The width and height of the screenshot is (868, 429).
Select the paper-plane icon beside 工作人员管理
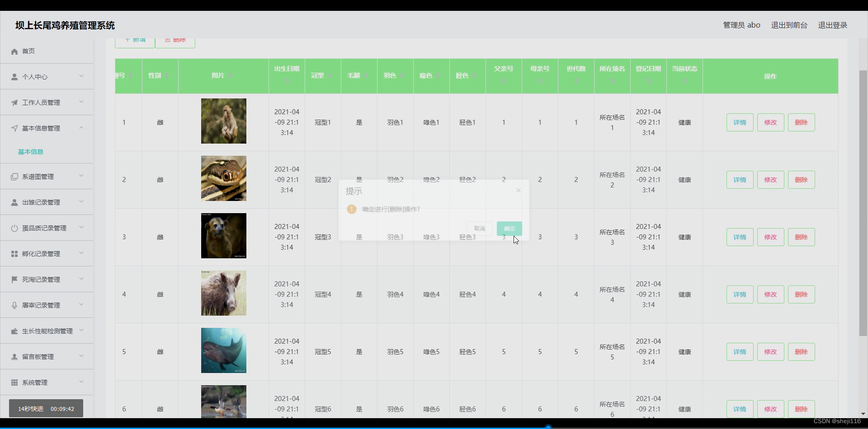tap(14, 102)
